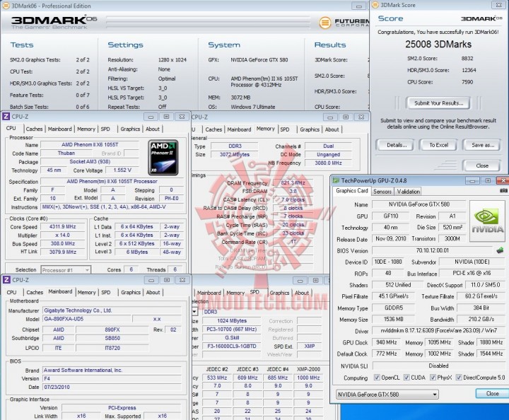
Task: Click the CPU-Z processor Name field AMD Phenom II X6 1055T
Action: [x=90, y=145]
